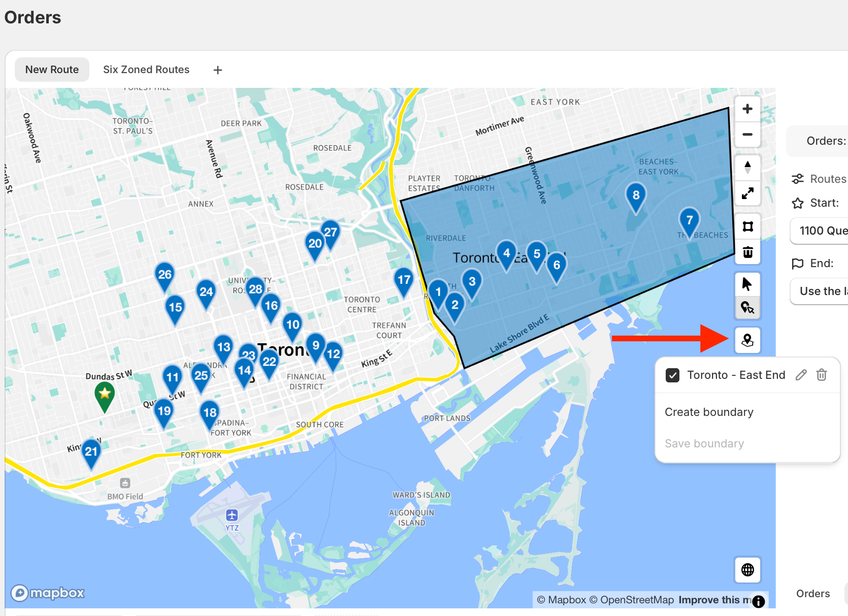This screenshot has height=616, width=848.
Task: Open the boundary zones menu button
Action: point(747,340)
